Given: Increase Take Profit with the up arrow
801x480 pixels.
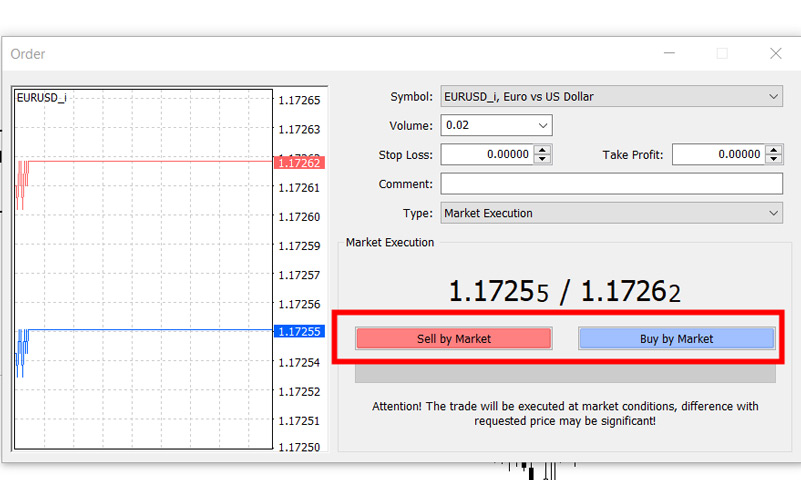Looking at the screenshot, I should tap(774, 151).
